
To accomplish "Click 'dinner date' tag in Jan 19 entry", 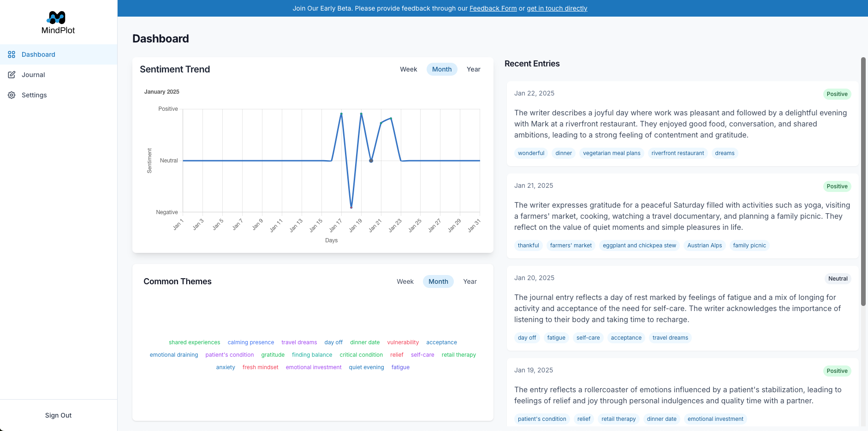I will tap(661, 419).
